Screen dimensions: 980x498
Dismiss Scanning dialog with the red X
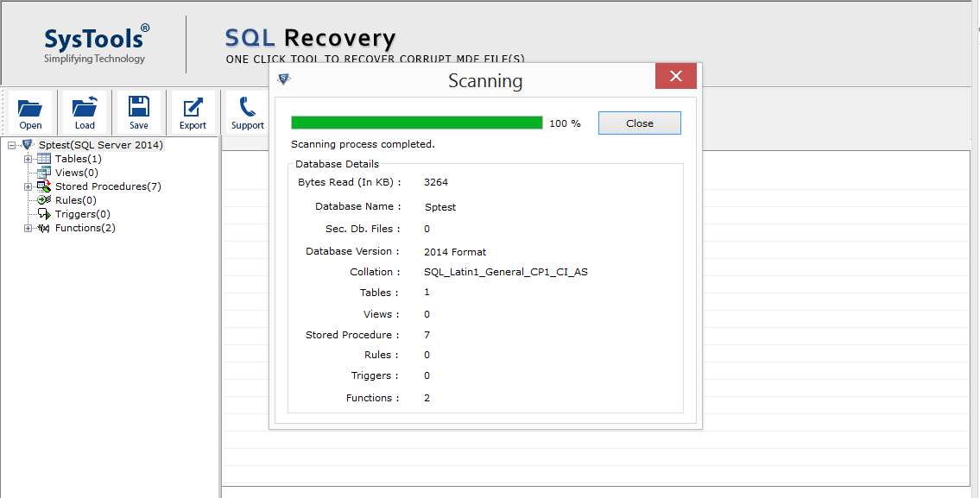coord(675,76)
